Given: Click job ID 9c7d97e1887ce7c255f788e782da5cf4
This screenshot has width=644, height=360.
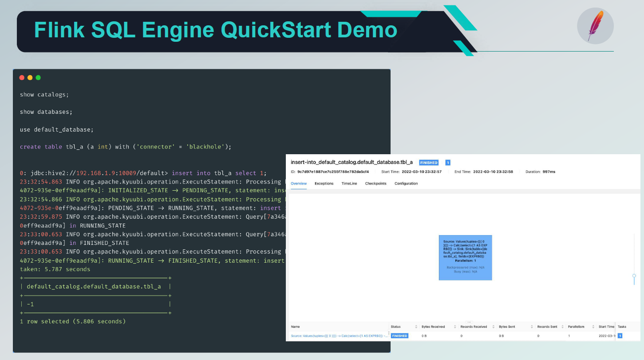Looking at the screenshot, I should [x=333, y=172].
